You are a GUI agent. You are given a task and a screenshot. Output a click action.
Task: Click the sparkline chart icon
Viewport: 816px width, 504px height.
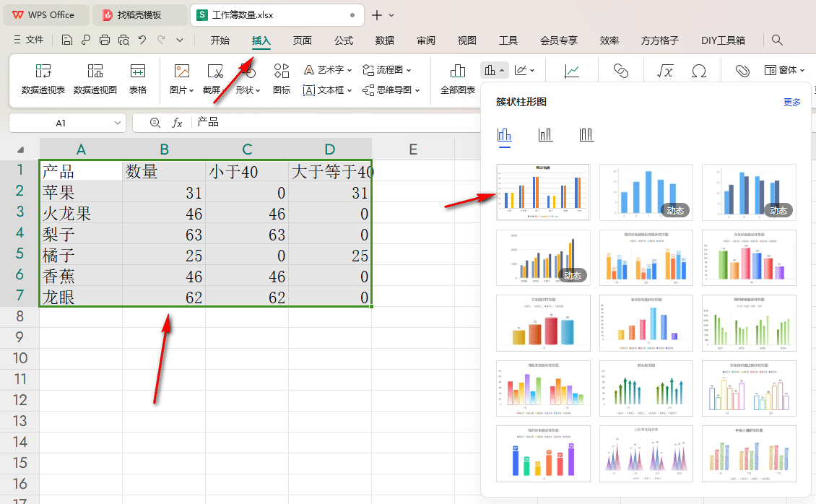click(572, 71)
